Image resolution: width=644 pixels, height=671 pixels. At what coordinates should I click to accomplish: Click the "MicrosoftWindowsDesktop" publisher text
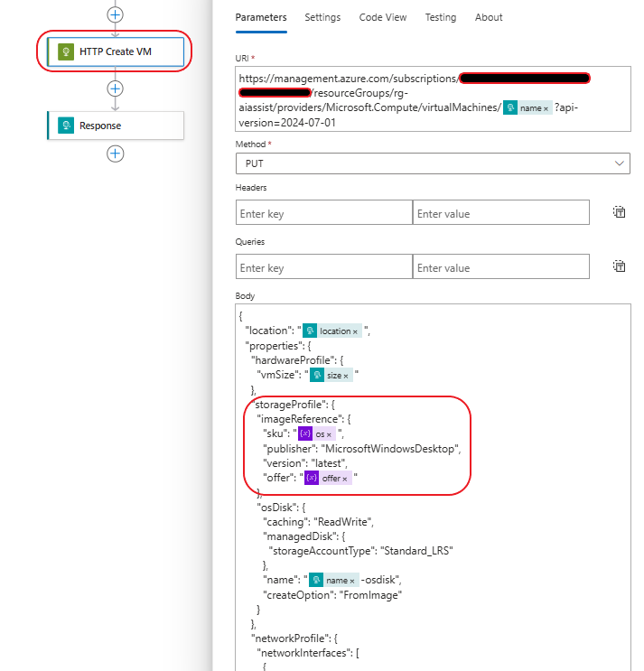(390, 449)
